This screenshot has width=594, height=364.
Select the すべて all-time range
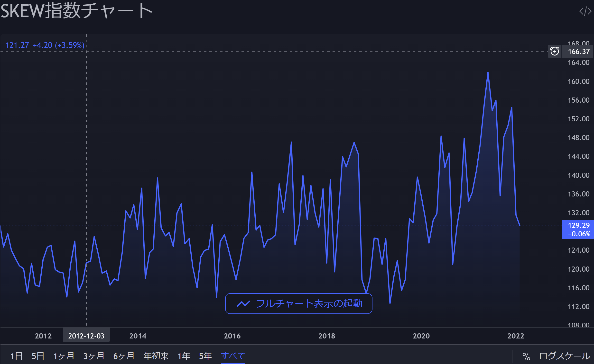pos(233,356)
